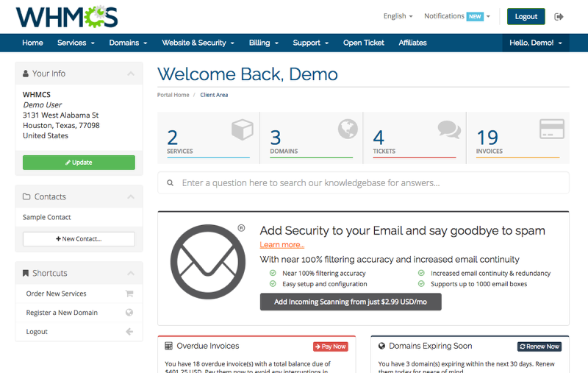The height and width of the screenshot is (373, 588).
Task: Click Order New Services shortcut
Action: tap(79, 294)
